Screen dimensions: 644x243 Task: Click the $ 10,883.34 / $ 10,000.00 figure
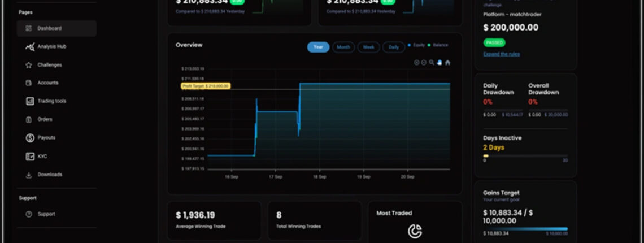(508, 216)
